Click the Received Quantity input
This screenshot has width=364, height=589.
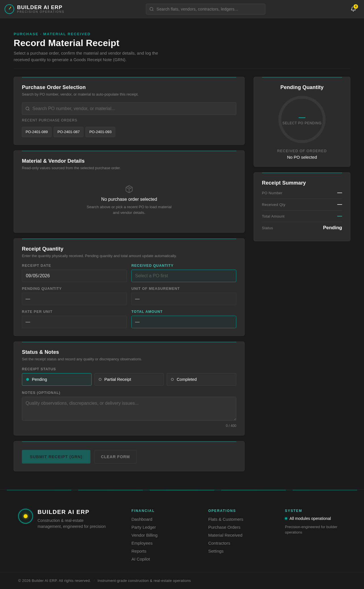[x=184, y=276]
